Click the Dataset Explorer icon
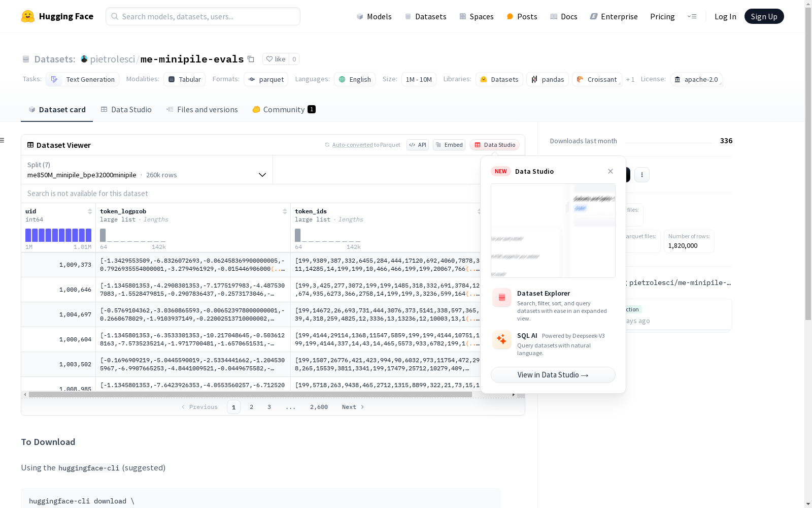The height and width of the screenshot is (508, 812). pos(502,298)
